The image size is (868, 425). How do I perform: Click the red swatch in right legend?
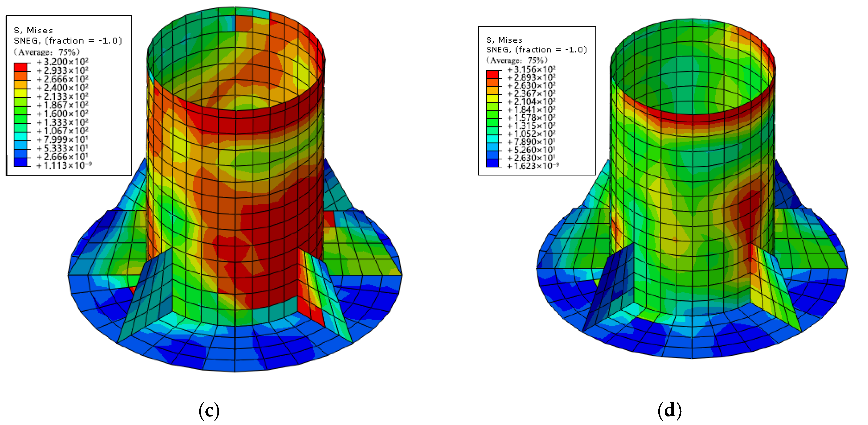pyautogui.click(x=492, y=74)
